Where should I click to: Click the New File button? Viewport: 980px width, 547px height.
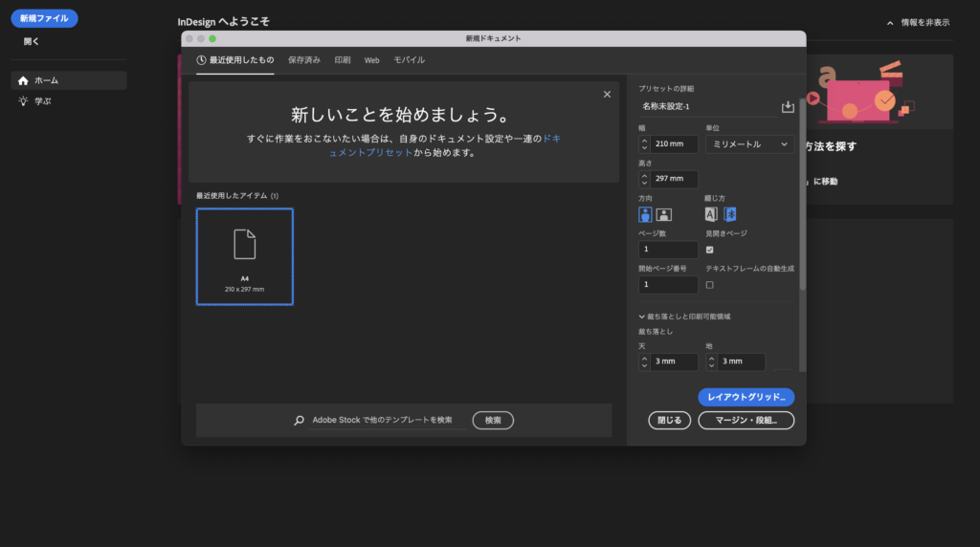point(44,19)
